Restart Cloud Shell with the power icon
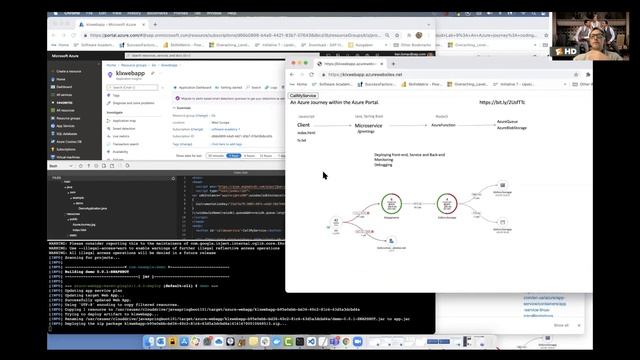This screenshot has width=640, height=360. point(81,166)
